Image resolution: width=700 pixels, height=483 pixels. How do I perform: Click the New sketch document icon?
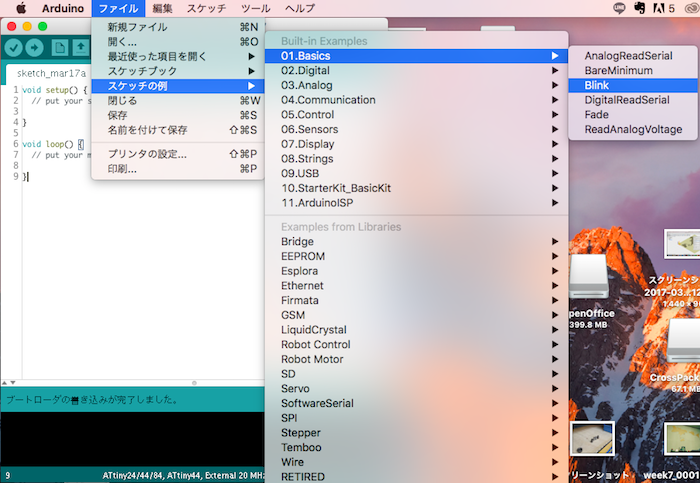click(x=59, y=47)
